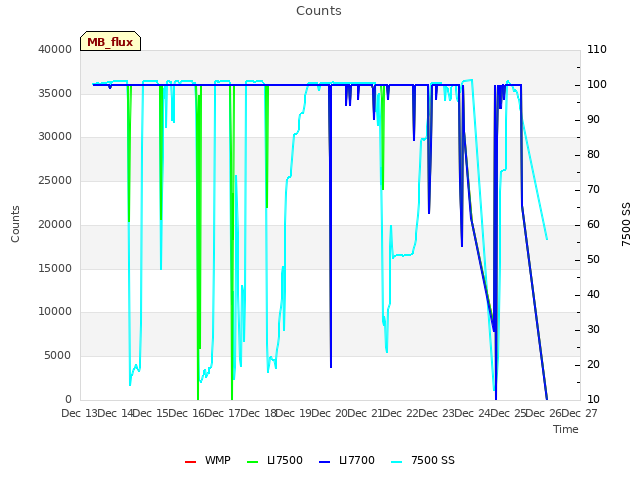The width and height of the screenshot is (640, 480).
Task: Toggle the 7500 SS legend entry
Action: [x=423, y=460]
